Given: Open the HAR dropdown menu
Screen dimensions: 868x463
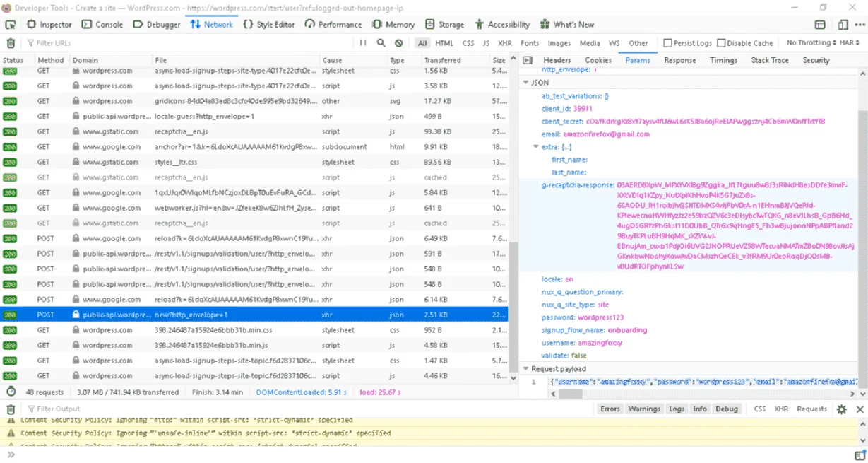Looking at the screenshot, I should [x=850, y=43].
